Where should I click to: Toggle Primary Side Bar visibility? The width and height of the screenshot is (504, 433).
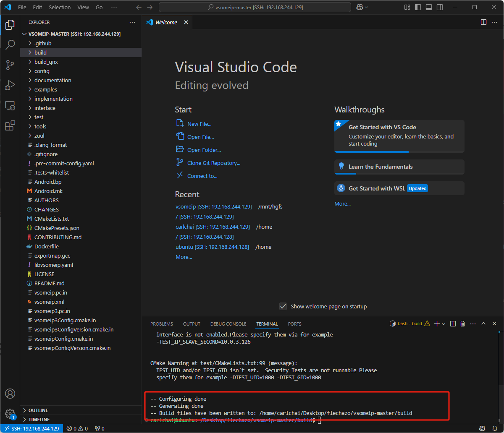417,7
